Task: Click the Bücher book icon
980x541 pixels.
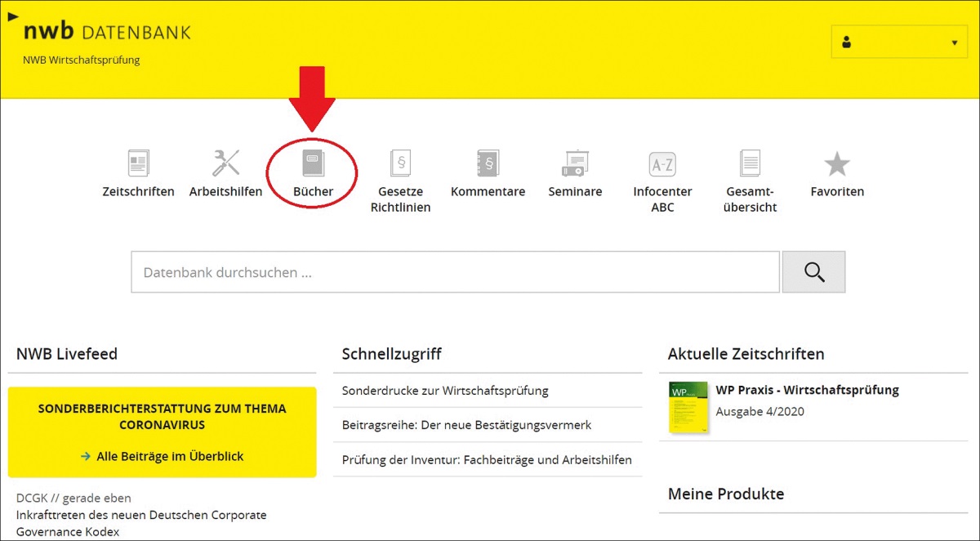Action: tap(313, 163)
